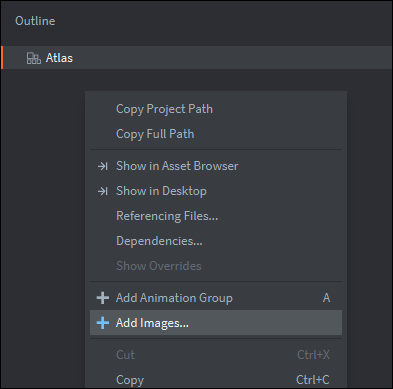Select Show in Desktop
This screenshot has width=393, height=389.
coord(216,191)
